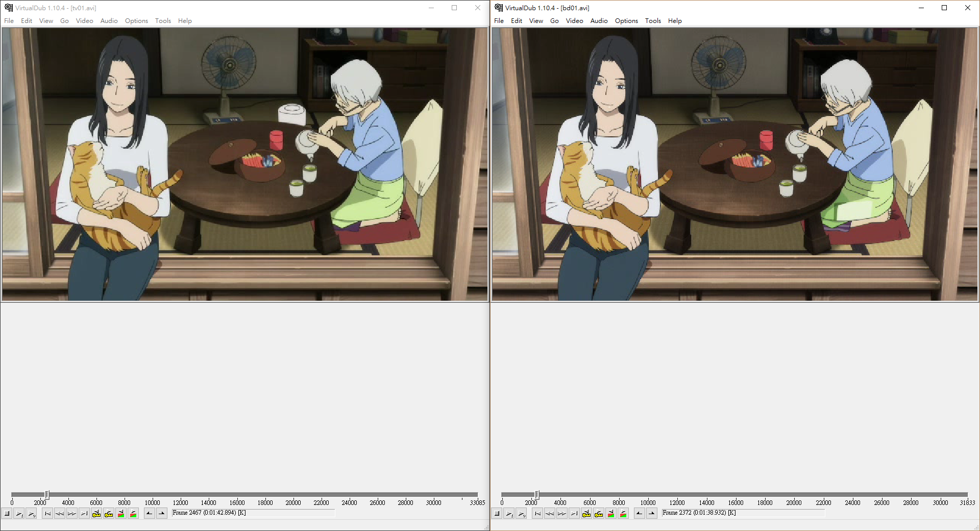The height and width of the screenshot is (531, 980).
Task: Open View menu in tv01.avi window
Action: [46, 21]
